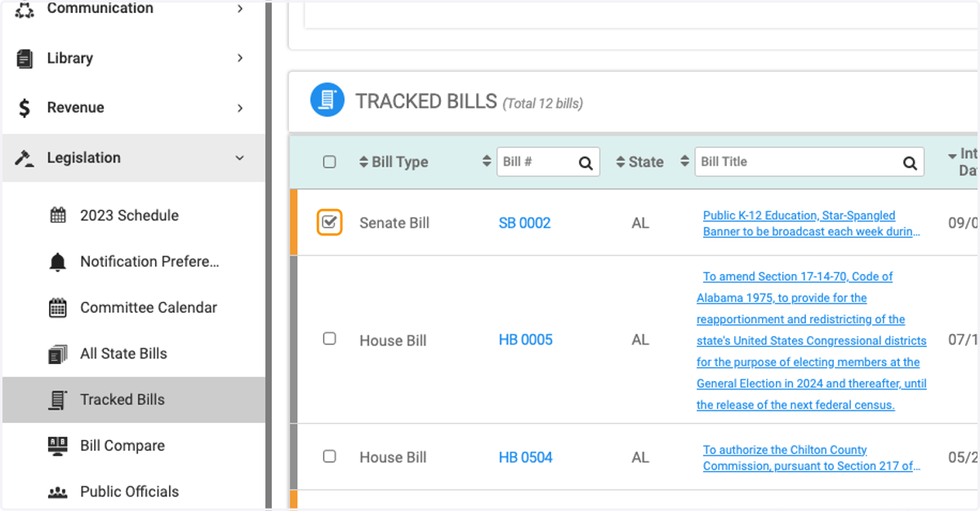Toggle the select-all checkbox in table header
980x511 pixels.
pyautogui.click(x=329, y=162)
